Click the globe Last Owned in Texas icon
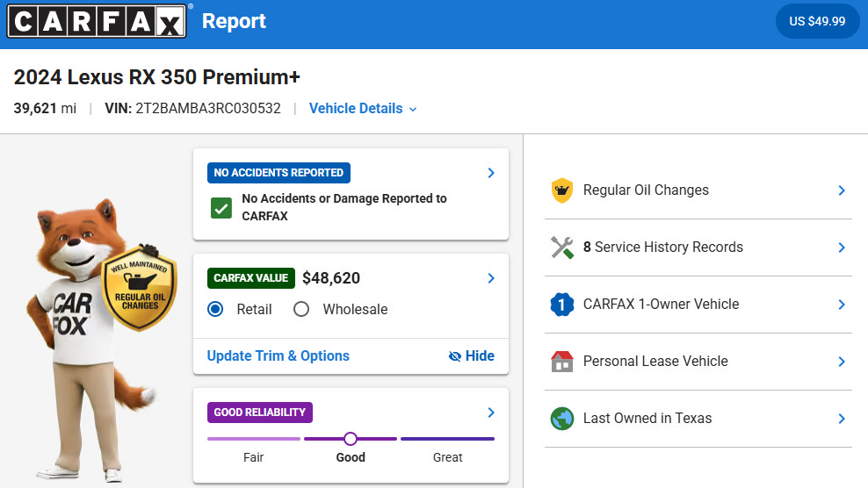Viewport: 868px width, 488px height. click(562, 419)
